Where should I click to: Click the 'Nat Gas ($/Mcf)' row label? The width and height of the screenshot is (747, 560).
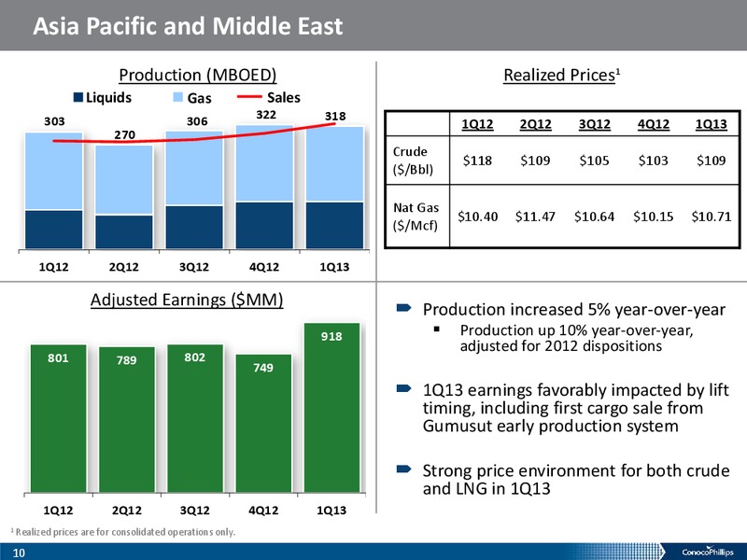pos(416,217)
